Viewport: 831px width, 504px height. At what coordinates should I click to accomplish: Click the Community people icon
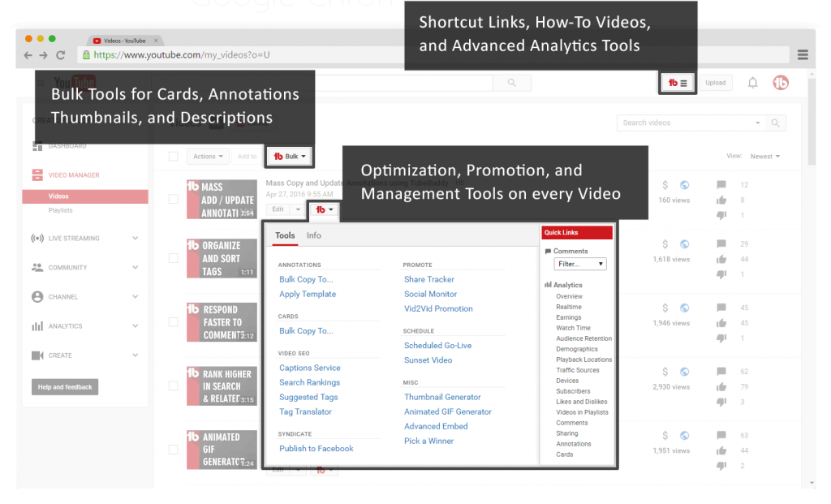tap(37, 268)
